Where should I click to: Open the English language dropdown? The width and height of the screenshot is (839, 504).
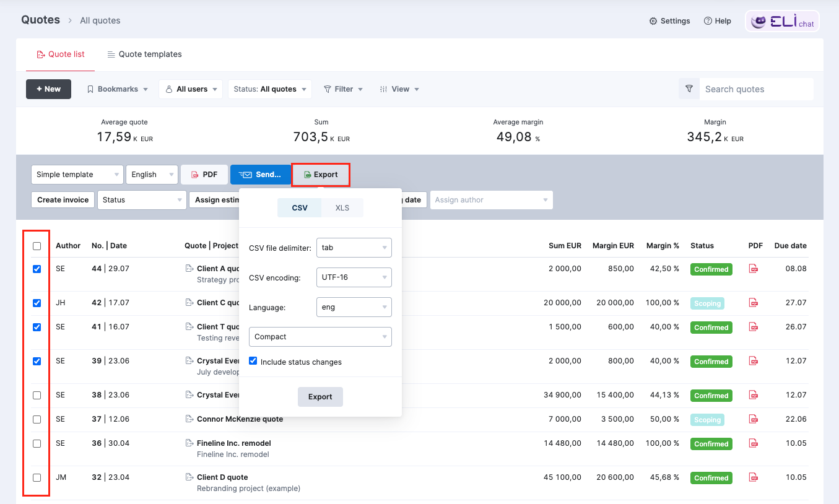coord(152,175)
